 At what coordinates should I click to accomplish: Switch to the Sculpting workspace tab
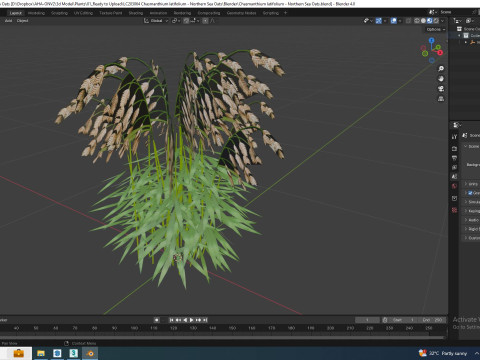59,13
